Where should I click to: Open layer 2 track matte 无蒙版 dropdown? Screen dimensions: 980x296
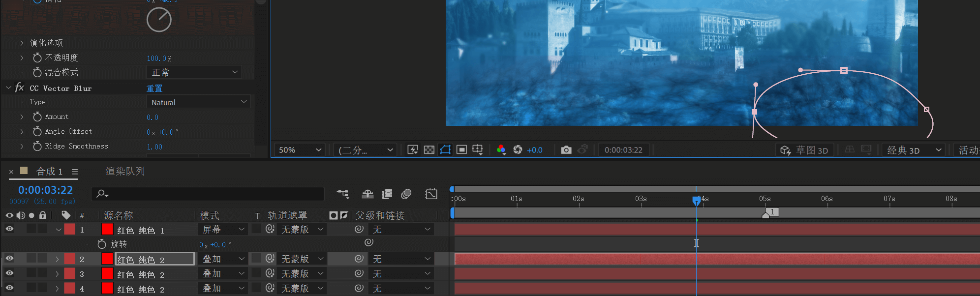click(x=302, y=259)
